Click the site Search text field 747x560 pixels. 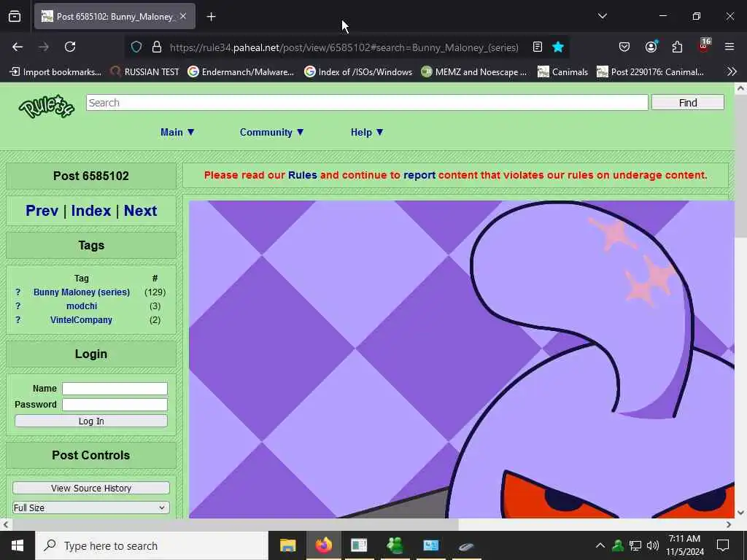coord(367,102)
